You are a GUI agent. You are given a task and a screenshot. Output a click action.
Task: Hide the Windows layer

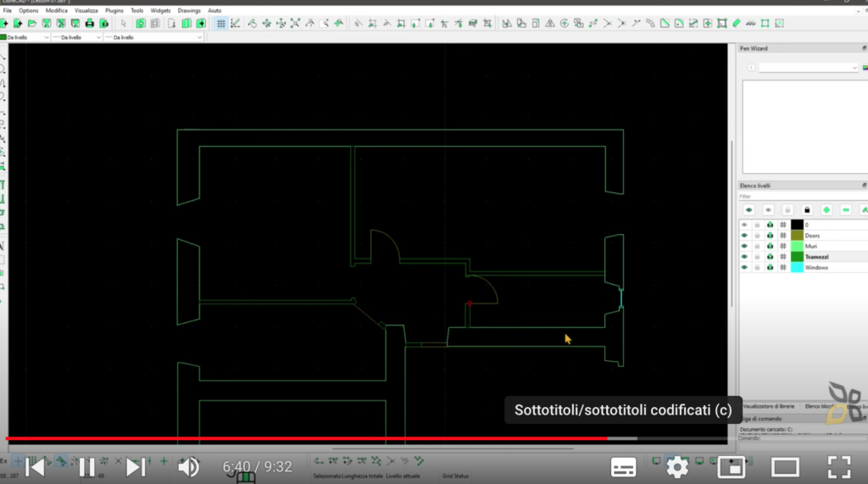(x=744, y=268)
